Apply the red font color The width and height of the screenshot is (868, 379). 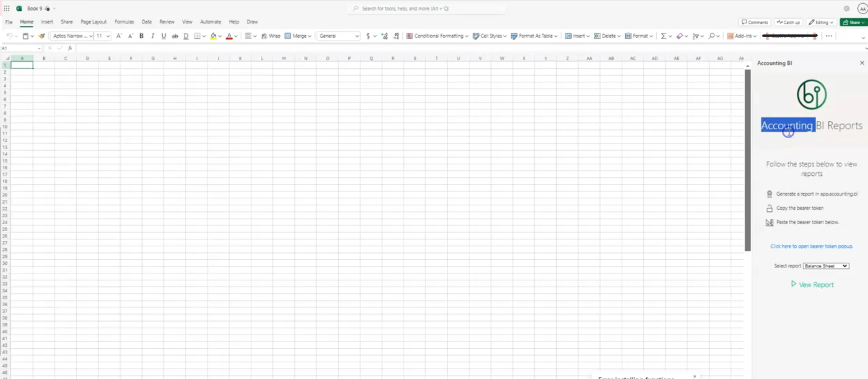pos(229,36)
